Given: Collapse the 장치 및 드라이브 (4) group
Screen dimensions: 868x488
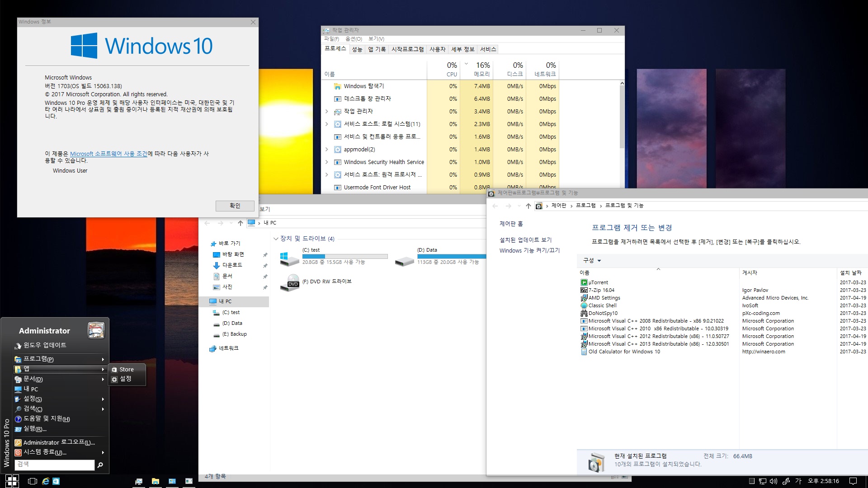Looking at the screenshot, I should 276,239.
